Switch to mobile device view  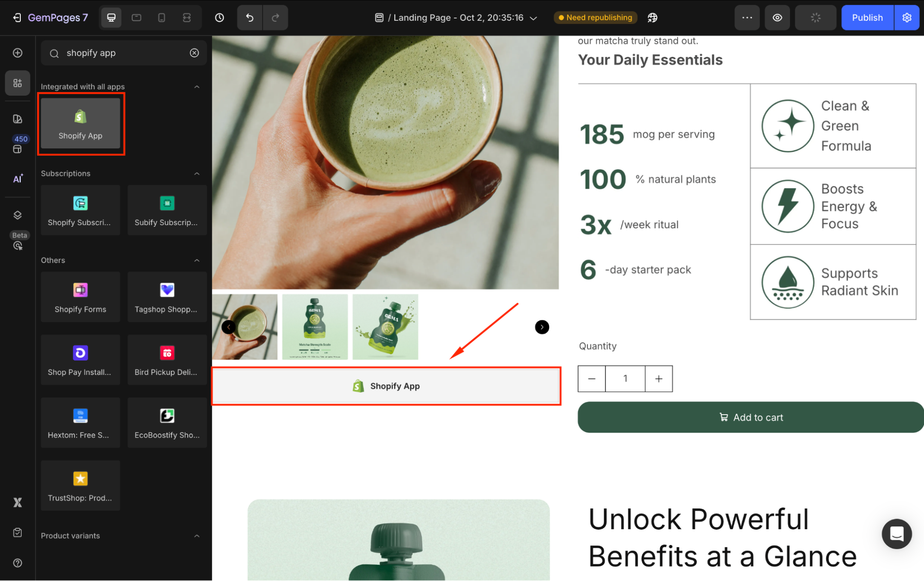pyautogui.click(x=161, y=18)
